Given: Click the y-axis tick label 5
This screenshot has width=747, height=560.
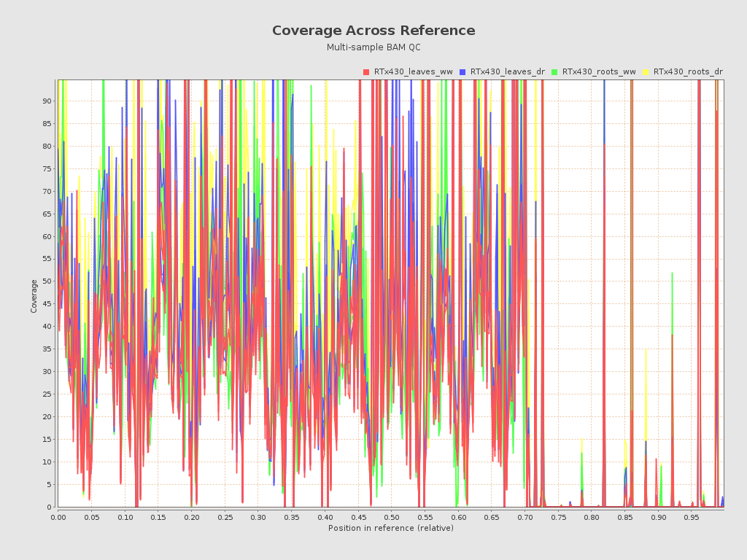Looking at the screenshot, I should [x=49, y=485].
